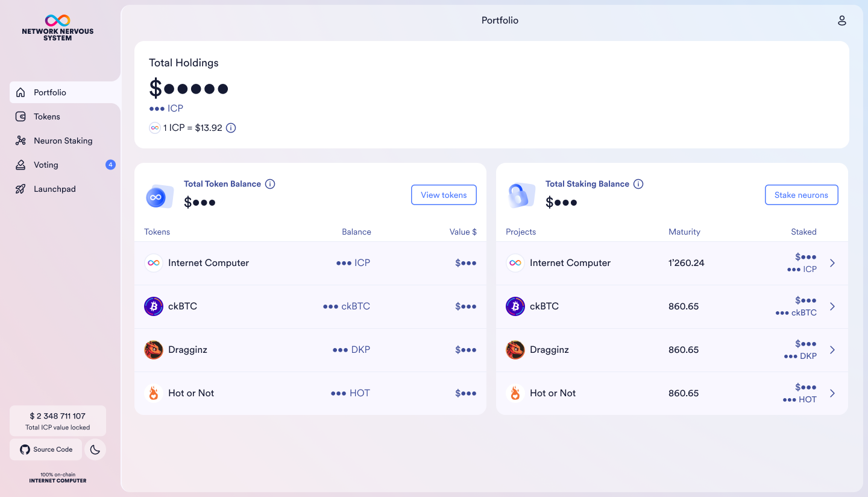Toggle dark mode with moon icon
The height and width of the screenshot is (497, 868).
click(x=95, y=450)
